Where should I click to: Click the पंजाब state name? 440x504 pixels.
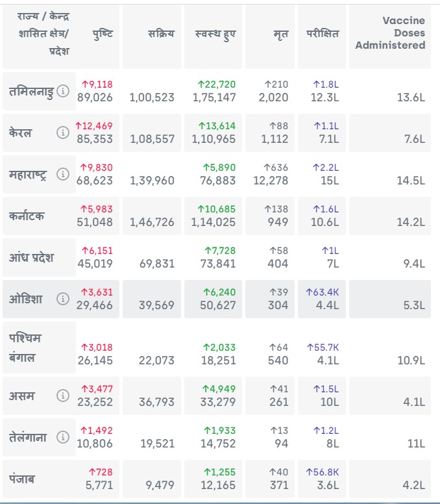click(23, 479)
